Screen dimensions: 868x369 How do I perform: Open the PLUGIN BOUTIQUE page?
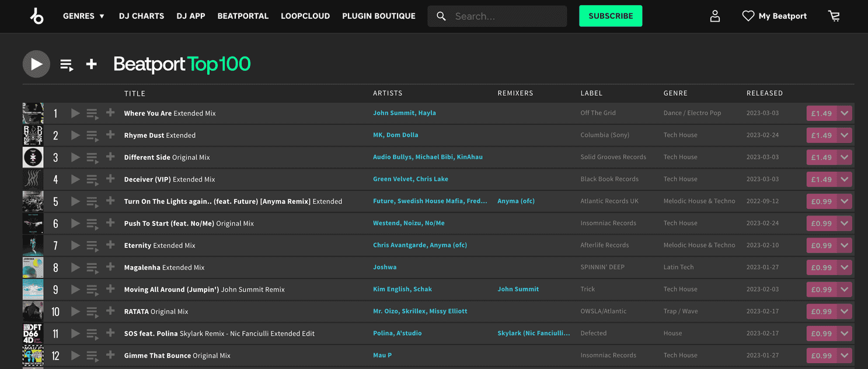click(x=378, y=16)
